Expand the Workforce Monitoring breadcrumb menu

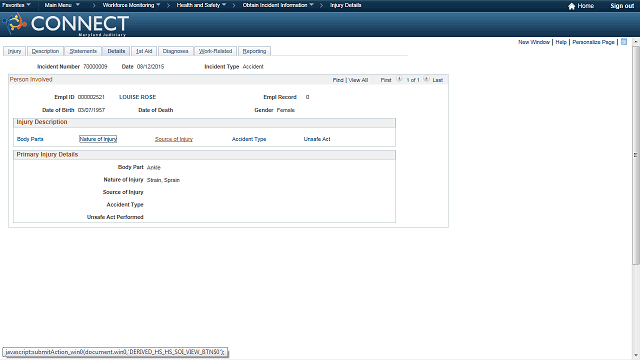[131, 5]
